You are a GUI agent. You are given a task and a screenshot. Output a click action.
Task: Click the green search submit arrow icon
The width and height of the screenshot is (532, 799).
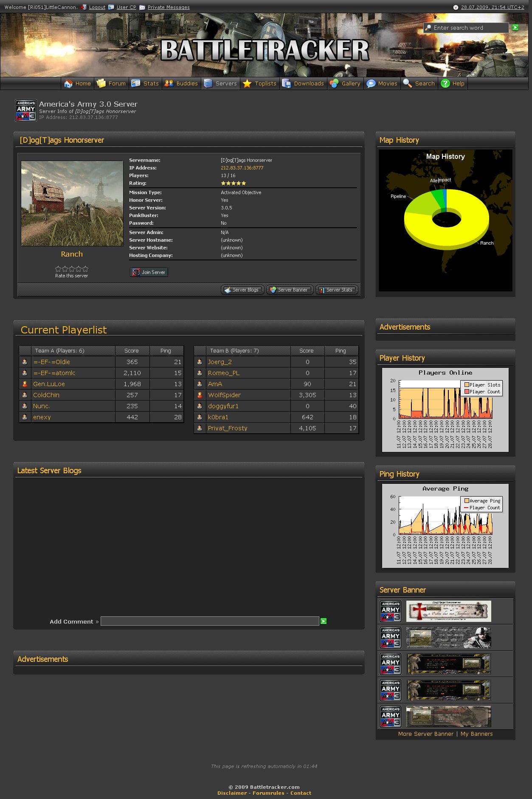(x=515, y=28)
